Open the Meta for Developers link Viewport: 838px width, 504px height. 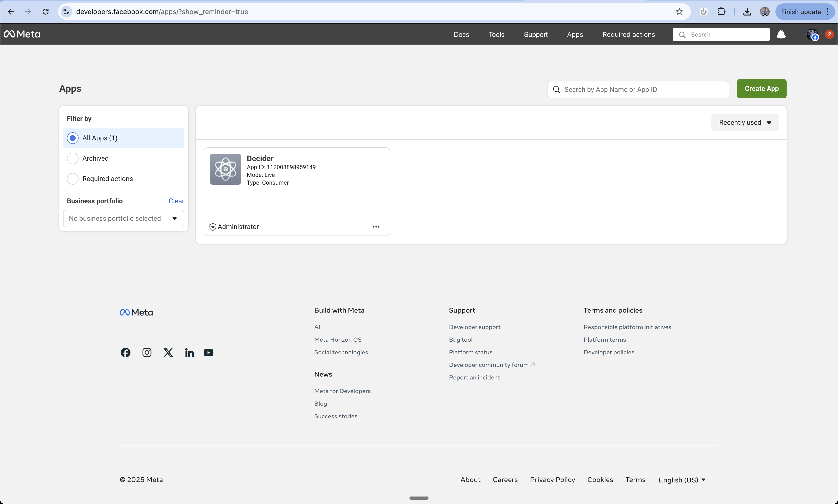click(342, 391)
